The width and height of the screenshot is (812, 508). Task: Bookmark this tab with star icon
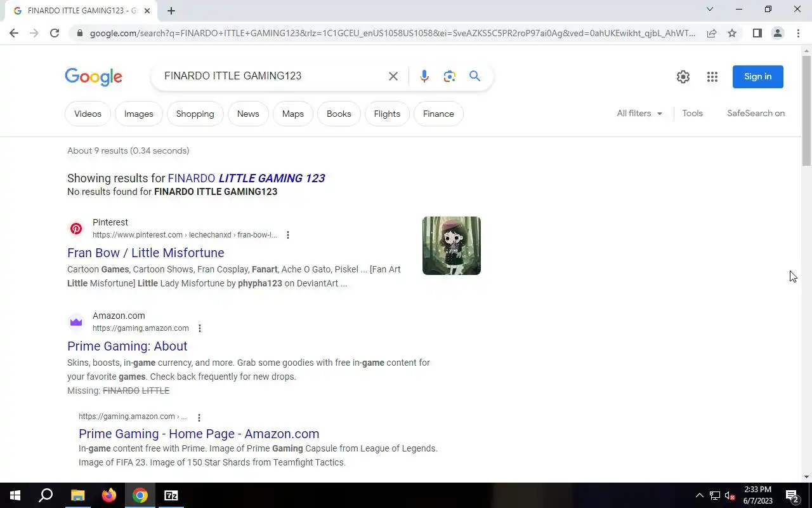tap(732, 33)
